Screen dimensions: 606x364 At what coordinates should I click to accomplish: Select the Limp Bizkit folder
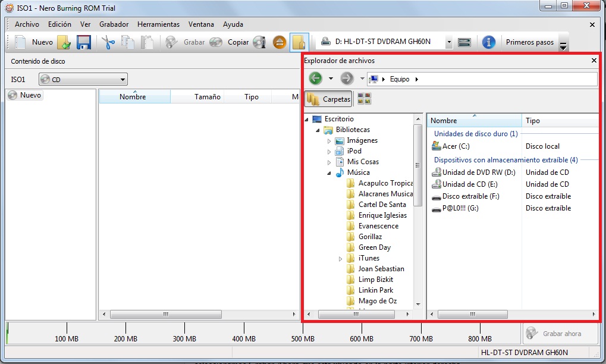pos(376,280)
